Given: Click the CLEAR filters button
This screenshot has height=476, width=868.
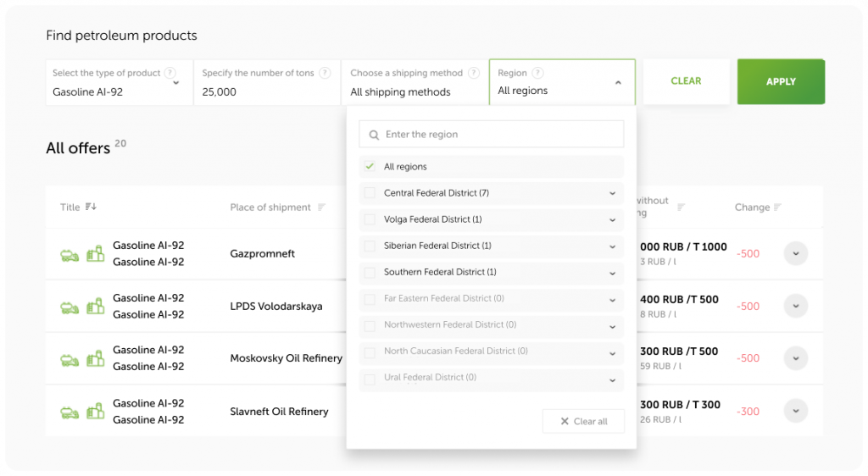Looking at the screenshot, I should point(686,81).
